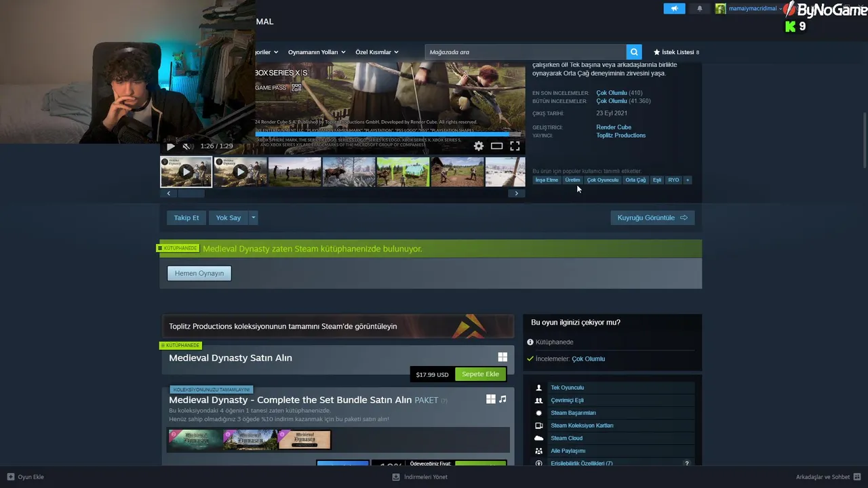The width and height of the screenshot is (868, 488).
Task: Click the Yok Say button
Action: pyautogui.click(x=229, y=218)
